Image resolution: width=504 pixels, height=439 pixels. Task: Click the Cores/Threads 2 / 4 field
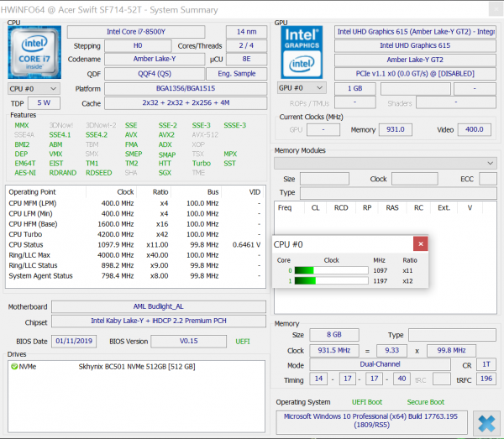click(x=246, y=45)
